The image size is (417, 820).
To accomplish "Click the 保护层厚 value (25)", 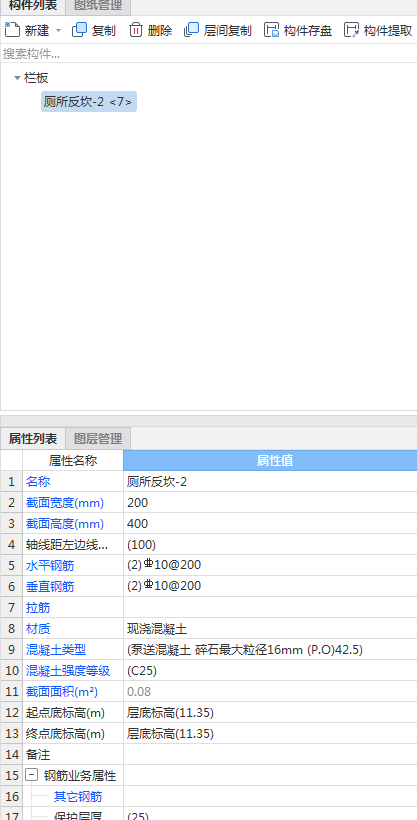I will pos(271,814).
